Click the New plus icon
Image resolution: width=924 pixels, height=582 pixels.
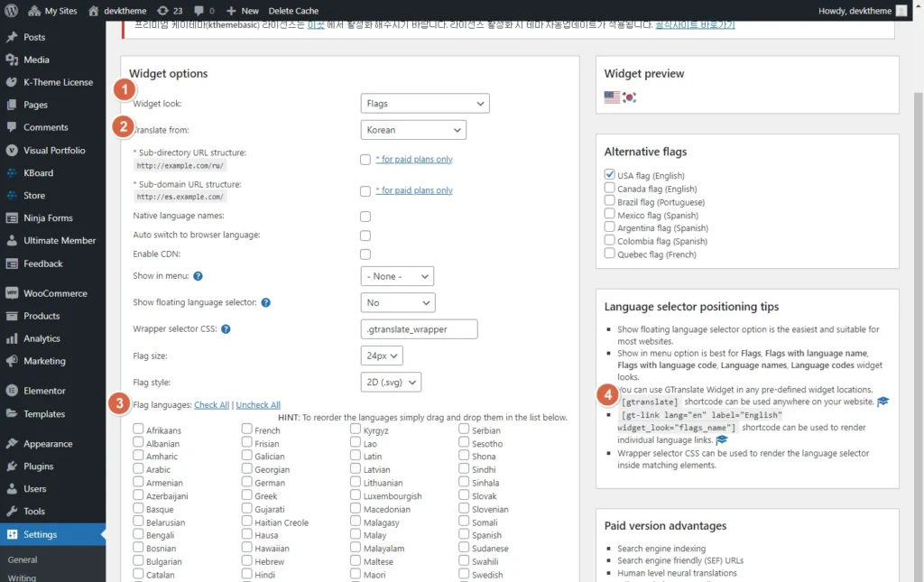coord(231,11)
